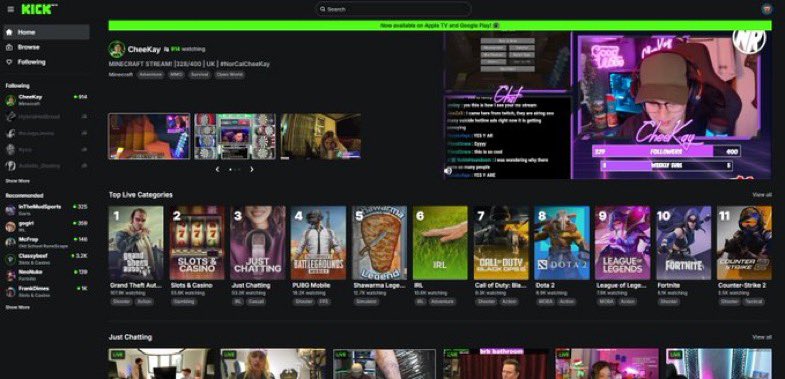Viewport: 785px width, 379px height.
Task: Select the Survival tag under CheeKay stream
Action: (x=200, y=75)
